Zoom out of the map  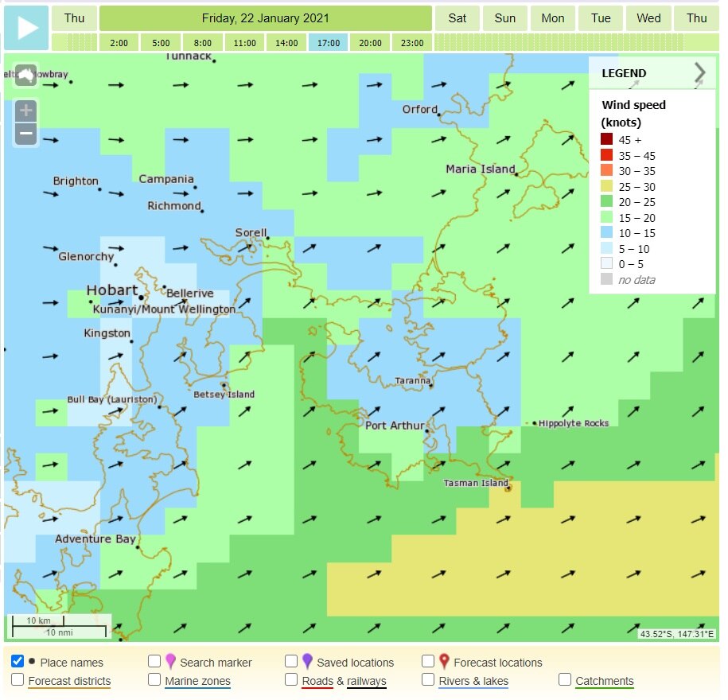pyautogui.click(x=25, y=134)
